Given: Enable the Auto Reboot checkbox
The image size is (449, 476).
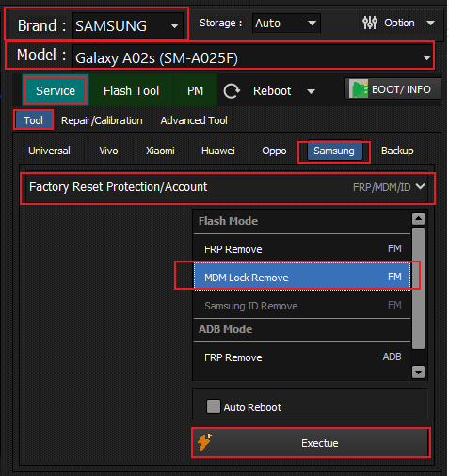Looking at the screenshot, I should tap(214, 406).
